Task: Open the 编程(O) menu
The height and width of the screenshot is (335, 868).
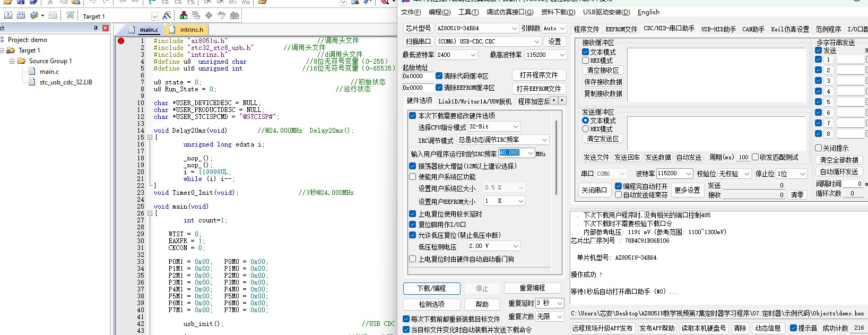Action: [x=439, y=12]
